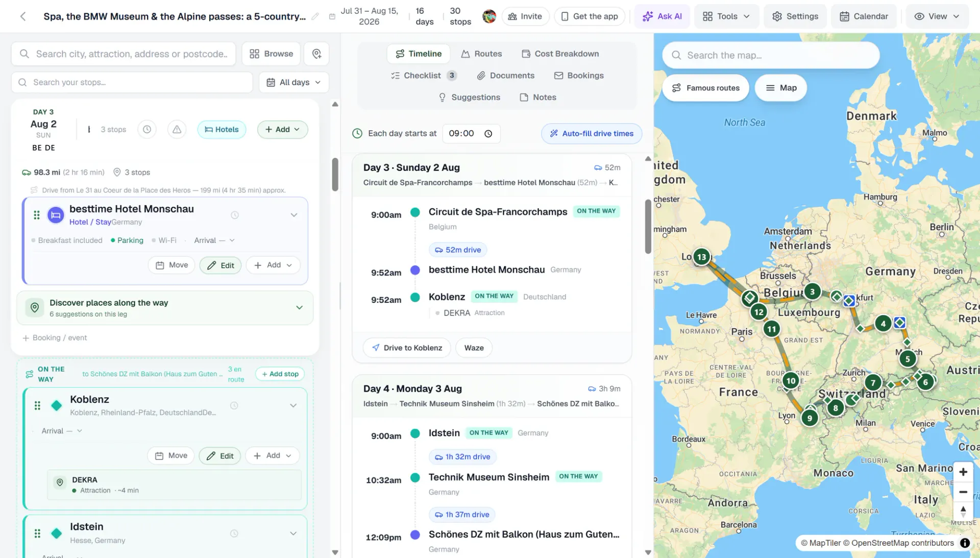Open Bookings tab
The height and width of the screenshot is (558, 980).
[x=578, y=76]
